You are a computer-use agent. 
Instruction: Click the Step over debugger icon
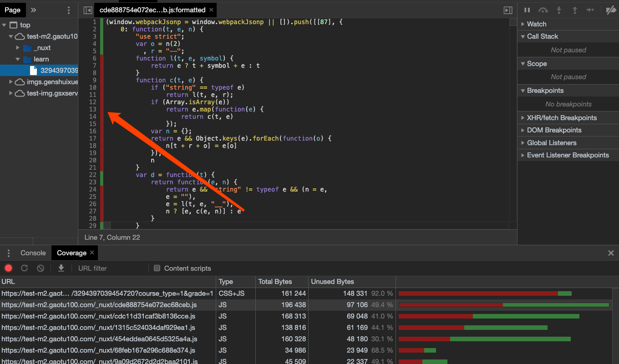[543, 10]
